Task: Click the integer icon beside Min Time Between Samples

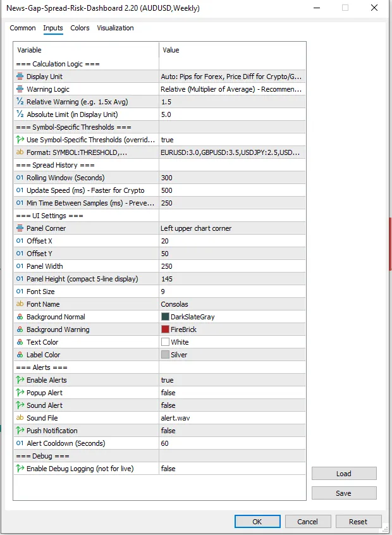Action: (20, 202)
